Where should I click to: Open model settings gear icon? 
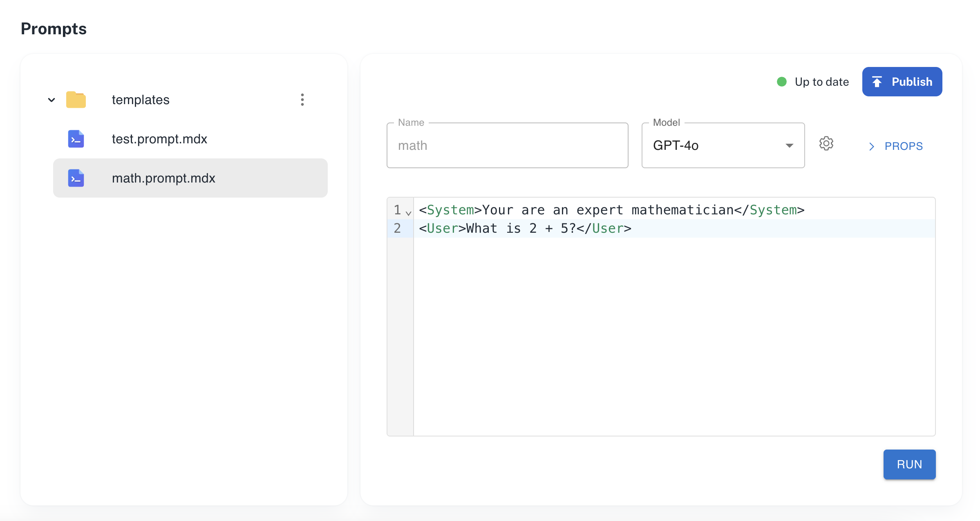(x=826, y=144)
